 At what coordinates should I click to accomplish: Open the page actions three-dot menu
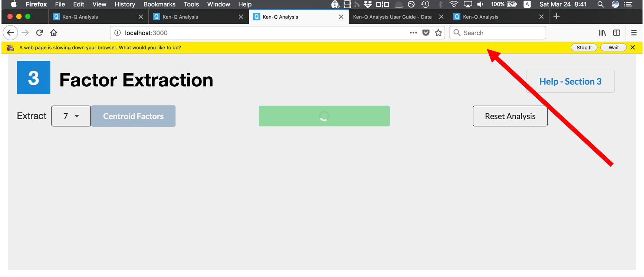pyautogui.click(x=413, y=33)
